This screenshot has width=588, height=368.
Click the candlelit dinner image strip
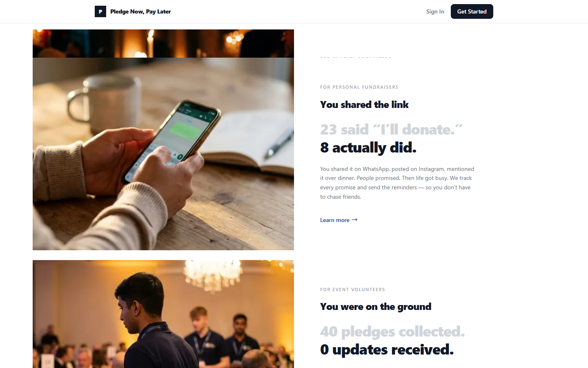(x=163, y=43)
